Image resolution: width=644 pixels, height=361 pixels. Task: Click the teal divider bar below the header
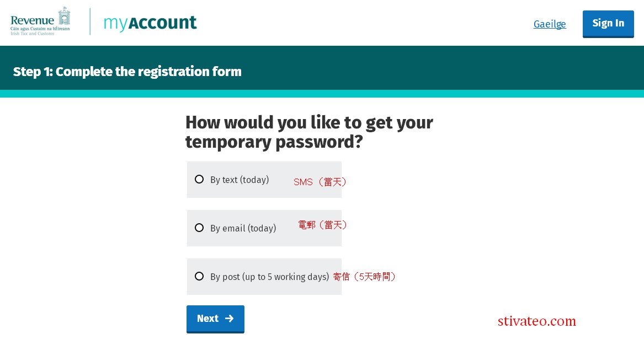coord(322,95)
